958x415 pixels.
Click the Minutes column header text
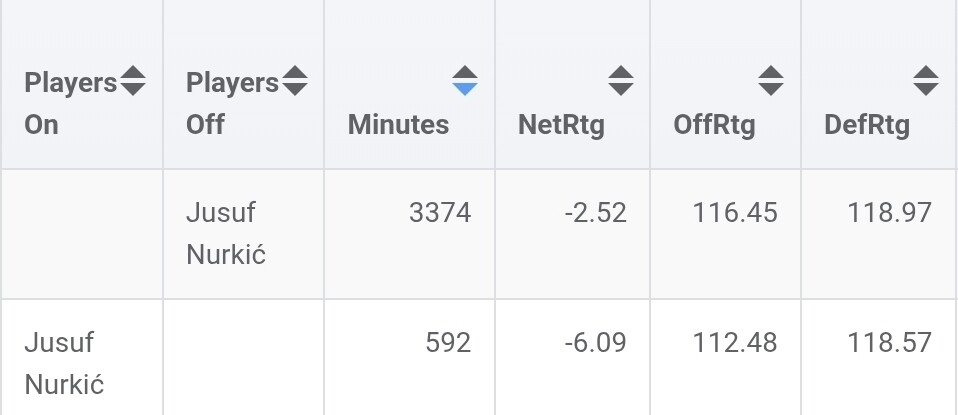coord(398,125)
